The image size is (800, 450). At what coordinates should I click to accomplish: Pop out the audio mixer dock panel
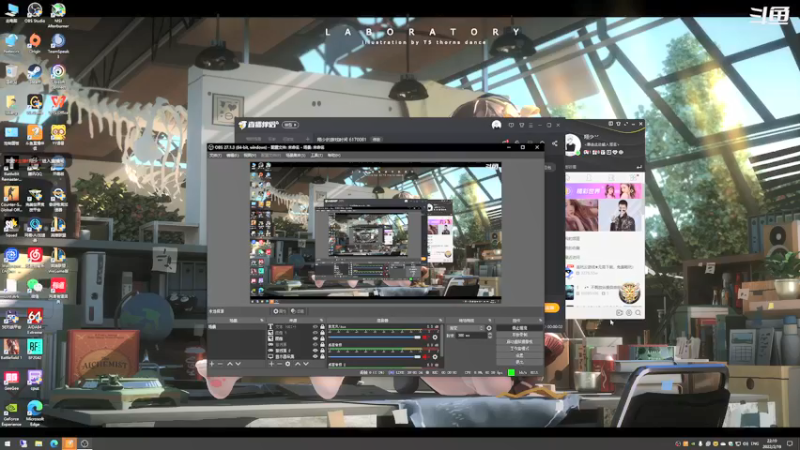(440, 320)
